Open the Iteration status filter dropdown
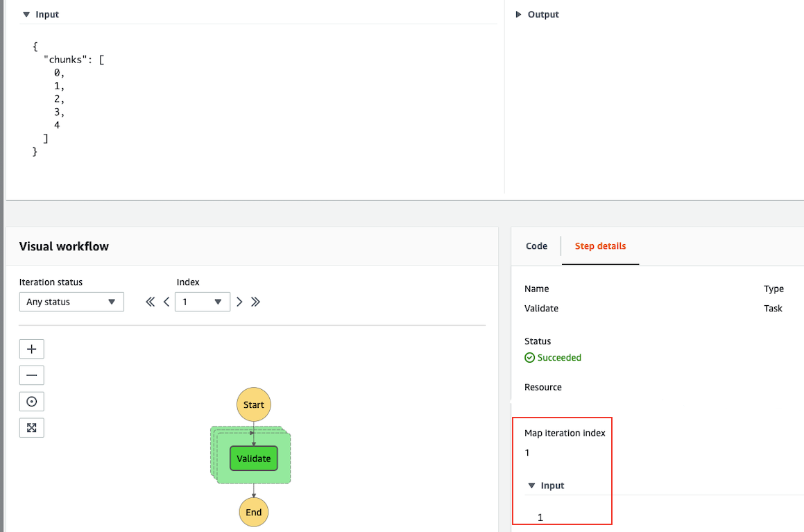Viewport: 804px width, 532px height. (x=71, y=302)
